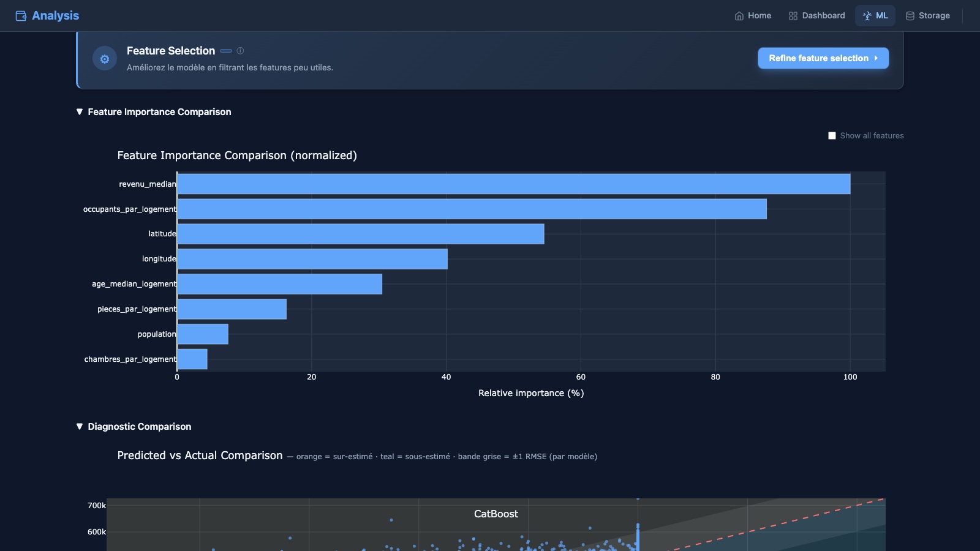Click the Feature Importance Comparison (normalized) chart title
This screenshot has height=551, width=980.
[x=237, y=156]
